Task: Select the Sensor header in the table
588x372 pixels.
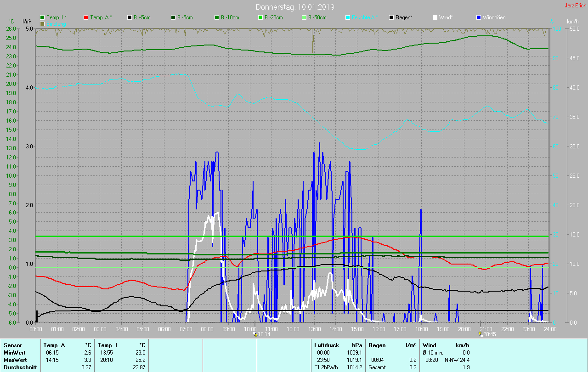Action: point(13,345)
